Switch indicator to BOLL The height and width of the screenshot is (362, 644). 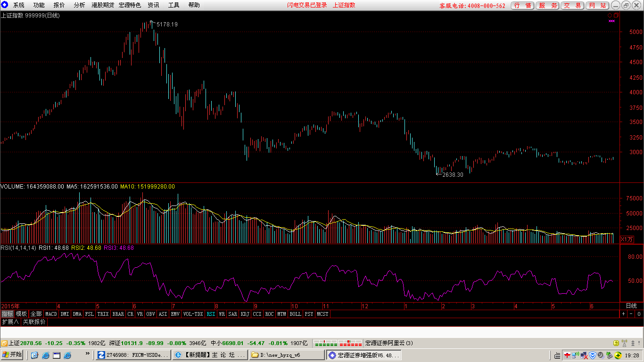(295, 314)
